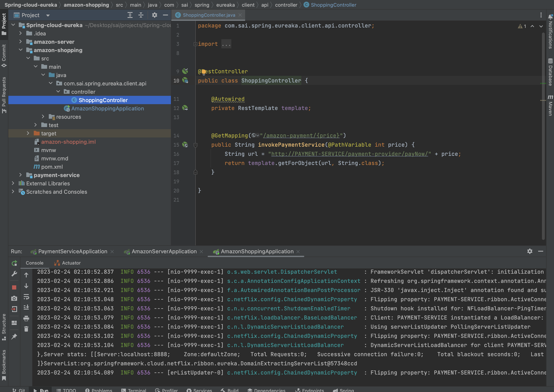Switch to the PaymentServiceApplication run tab
Screen dimensions: 554x392
click(73, 251)
